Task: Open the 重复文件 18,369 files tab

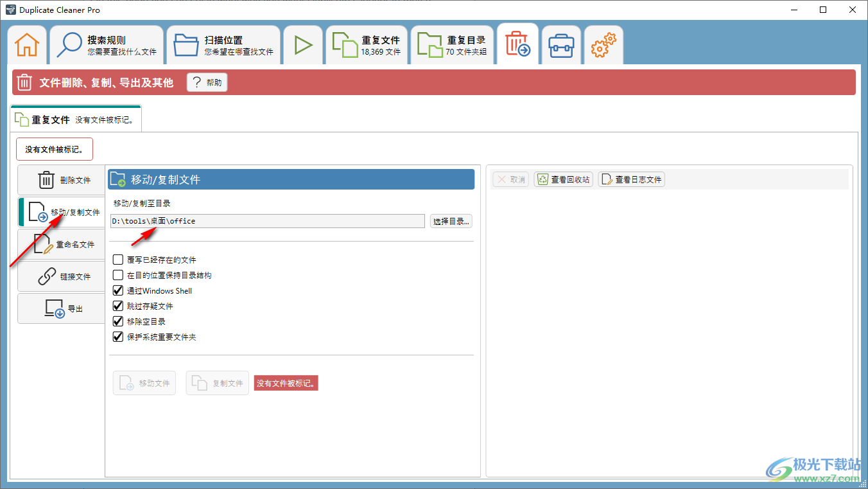Action: point(367,45)
